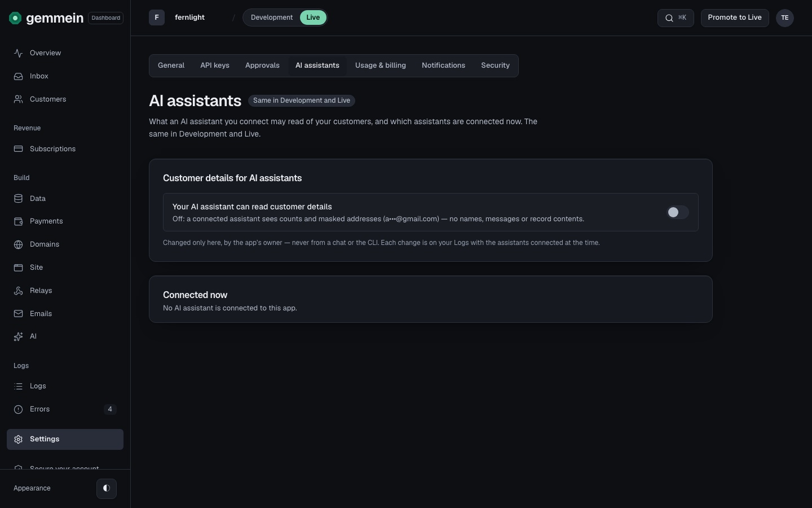812x508 pixels.
Task: Open the Security tab
Action: [x=495, y=65]
